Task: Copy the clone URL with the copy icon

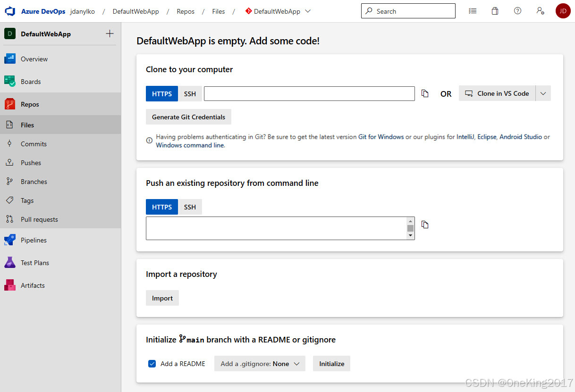Action: pyautogui.click(x=425, y=93)
